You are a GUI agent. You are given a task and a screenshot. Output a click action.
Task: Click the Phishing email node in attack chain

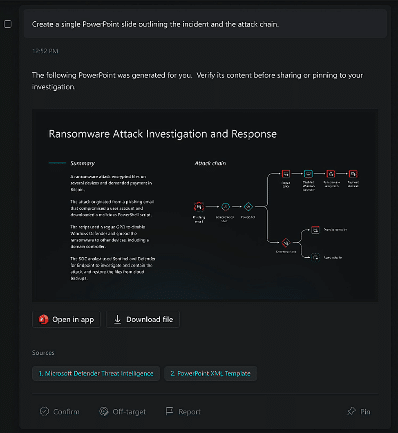click(199, 207)
